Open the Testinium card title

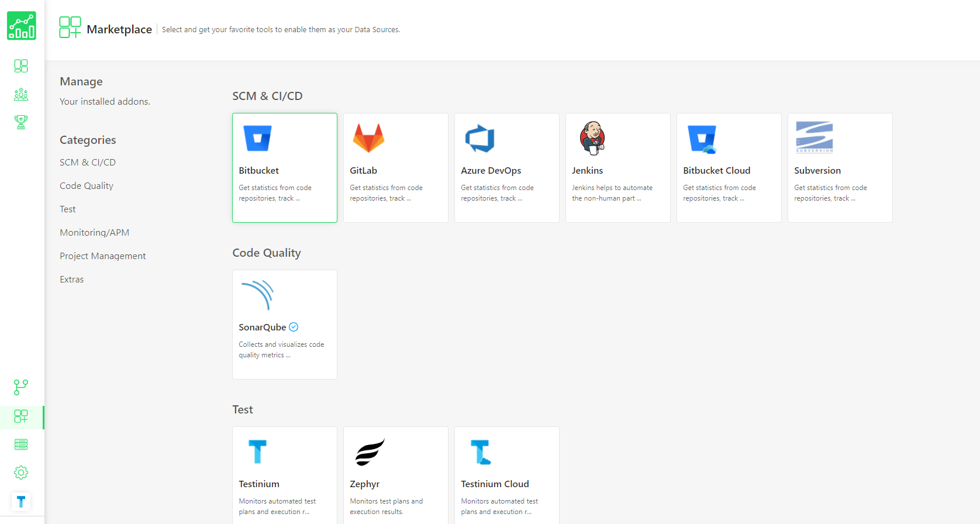click(x=259, y=484)
